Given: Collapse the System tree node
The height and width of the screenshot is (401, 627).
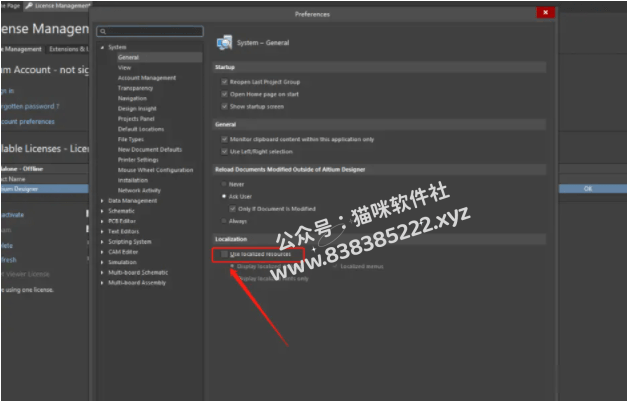Looking at the screenshot, I should [102, 47].
